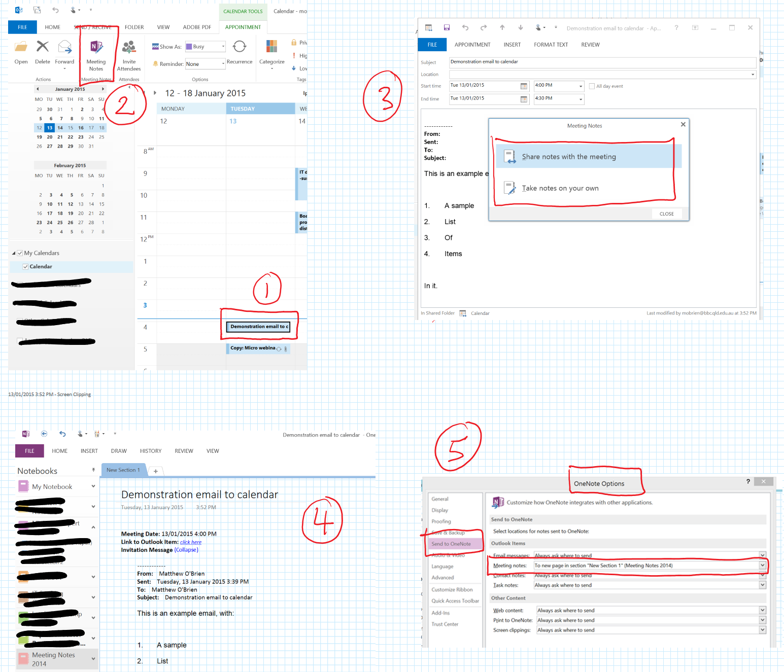Open the Show As Busy dropdown
This screenshot has height=672, width=784.
click(222, 46)
